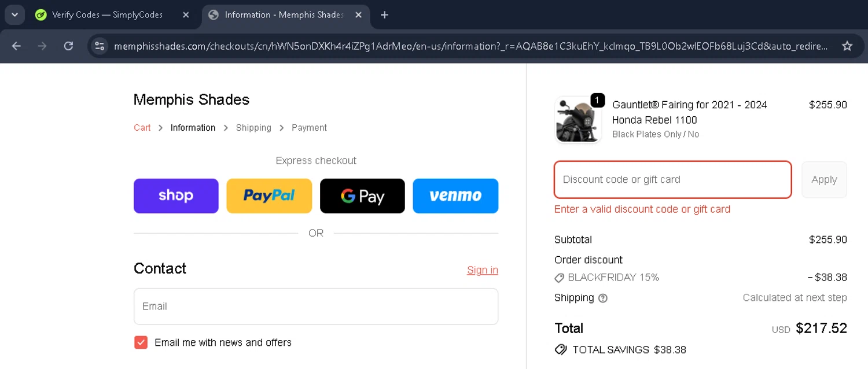Go forward to next page
This screenshot has width=868, height=369.
point(42,46)
